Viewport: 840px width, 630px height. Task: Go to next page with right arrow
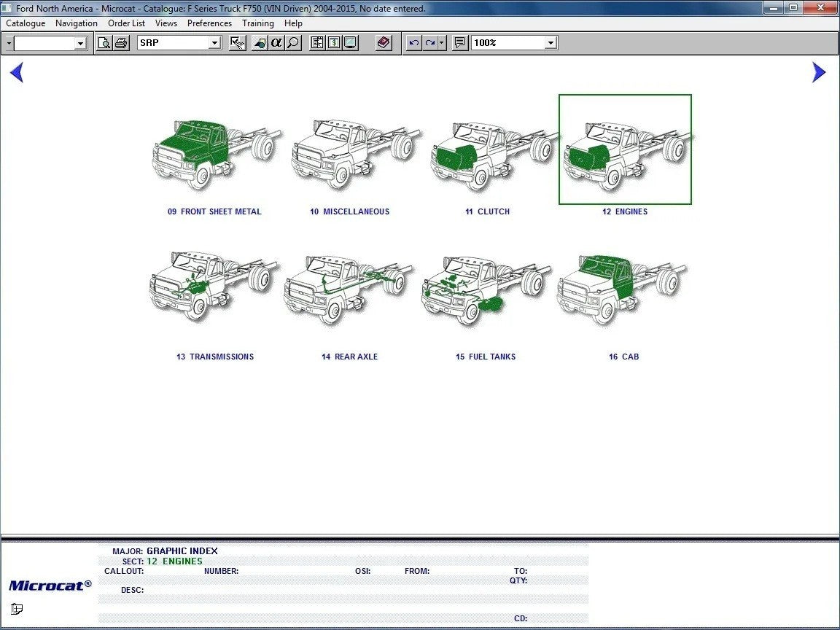tap(819, 72)
